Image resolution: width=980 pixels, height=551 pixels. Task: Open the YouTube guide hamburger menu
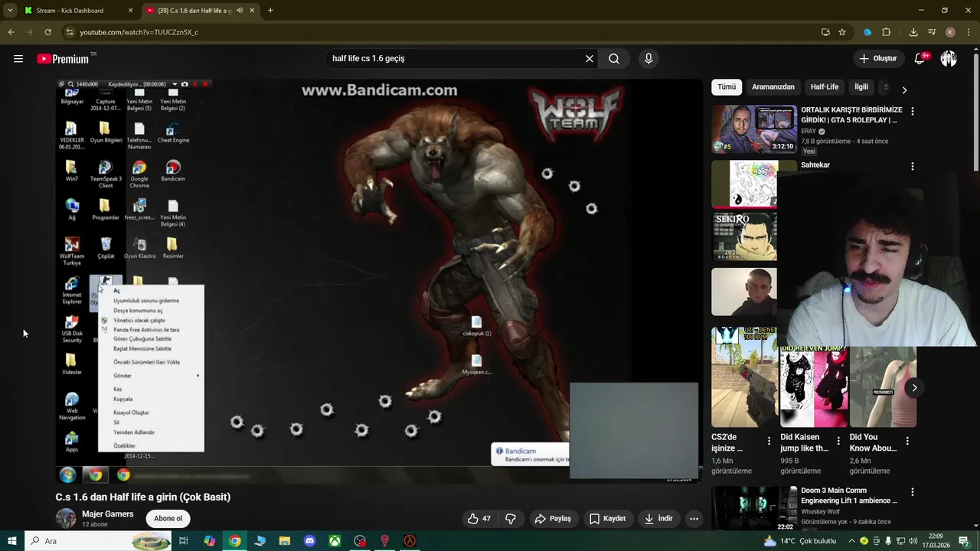coord(18,59)
